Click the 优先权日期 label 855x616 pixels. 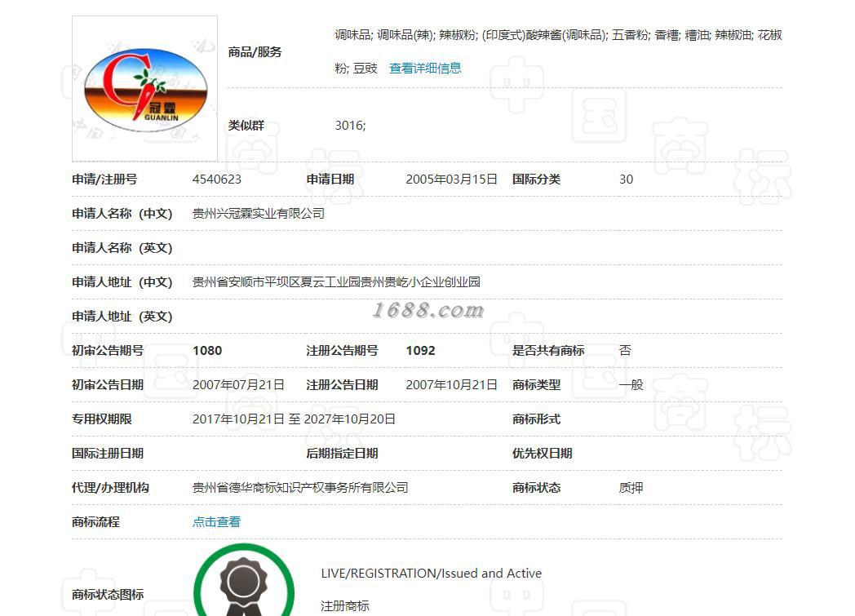point(542,454)
